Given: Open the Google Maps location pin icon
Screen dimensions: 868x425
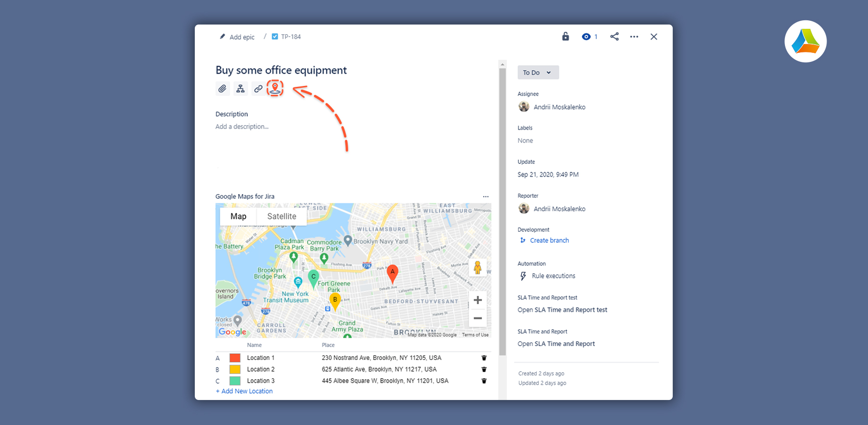Looking at the screenshot, I should point(275,88).
